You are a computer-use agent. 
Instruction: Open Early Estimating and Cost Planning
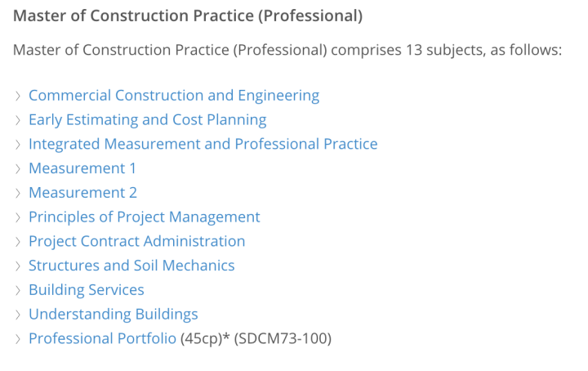click(x=147, y=119)
